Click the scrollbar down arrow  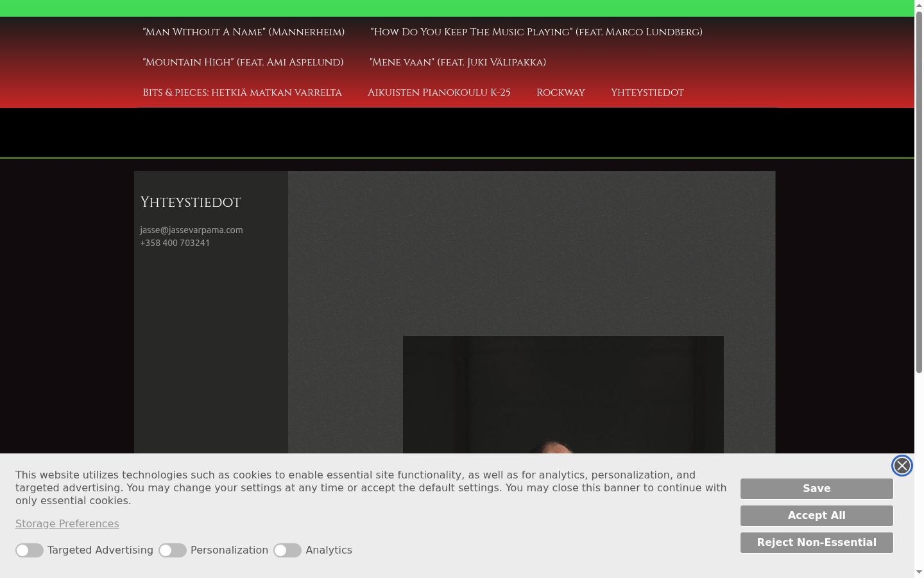pos(919,572)
